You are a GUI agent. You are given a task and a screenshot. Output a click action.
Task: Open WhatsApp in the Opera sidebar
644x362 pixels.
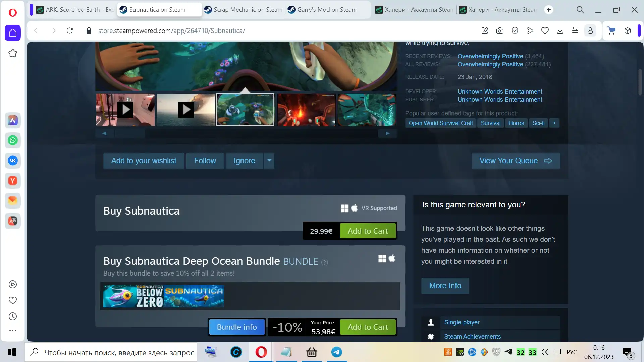[13, 140]
